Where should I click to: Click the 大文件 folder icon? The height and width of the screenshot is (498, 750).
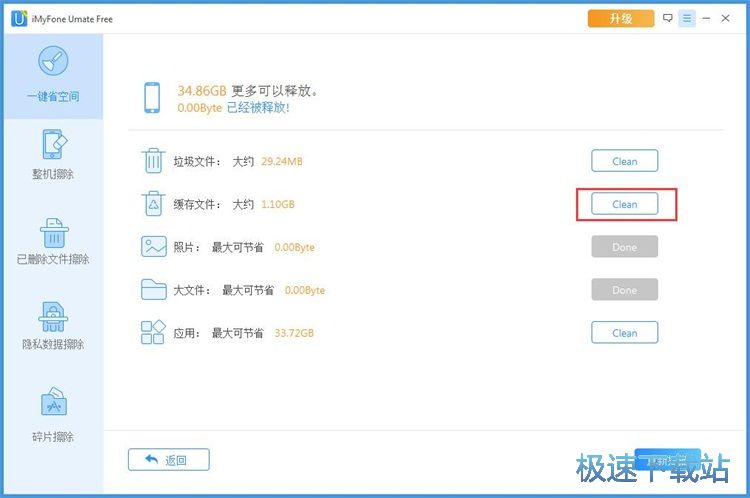(x=153, y=290)
